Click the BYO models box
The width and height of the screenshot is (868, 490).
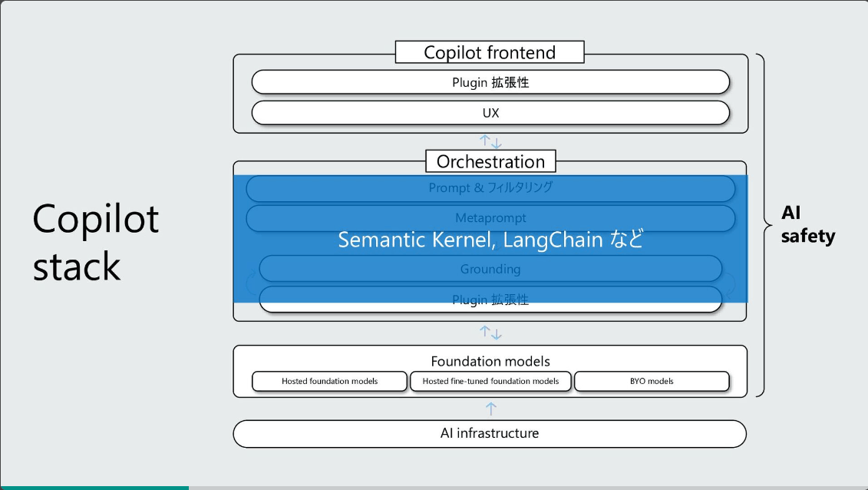[652, 381]
